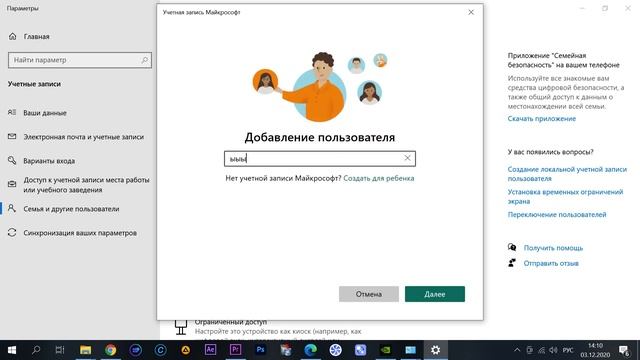Open Ваши данные settings page
Viewport: 640px width, 360px height.
[45, 113]
